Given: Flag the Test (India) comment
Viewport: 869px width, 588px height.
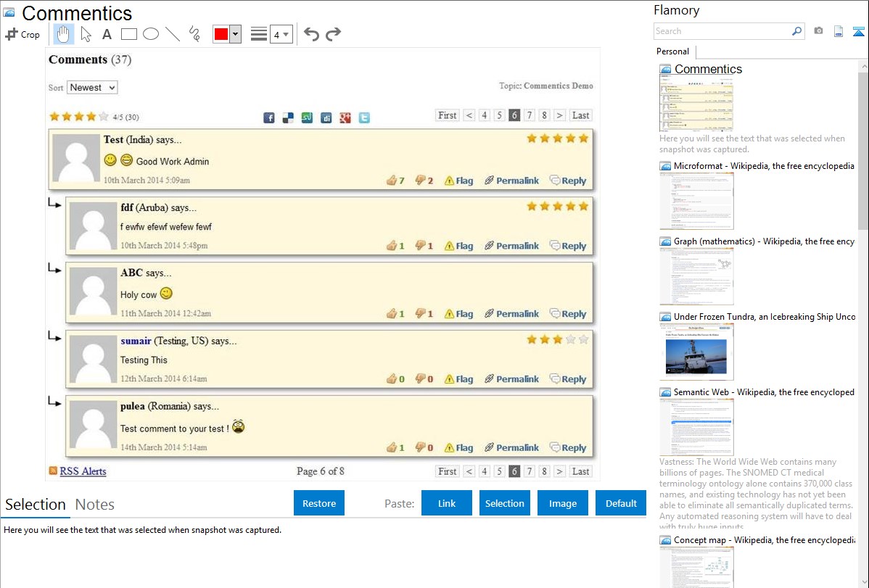Looking at the screenshot, I should (459, 181).
